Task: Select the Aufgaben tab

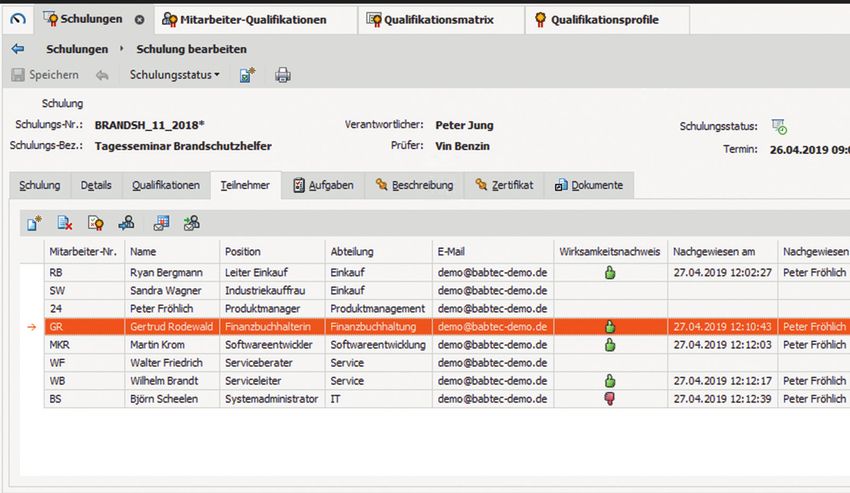Action: (x=322, y=185)
